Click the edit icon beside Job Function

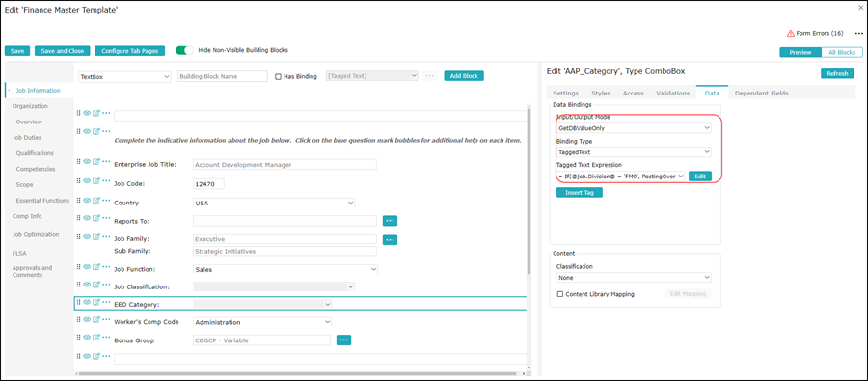pyautogui.click(x=96, y=267)
